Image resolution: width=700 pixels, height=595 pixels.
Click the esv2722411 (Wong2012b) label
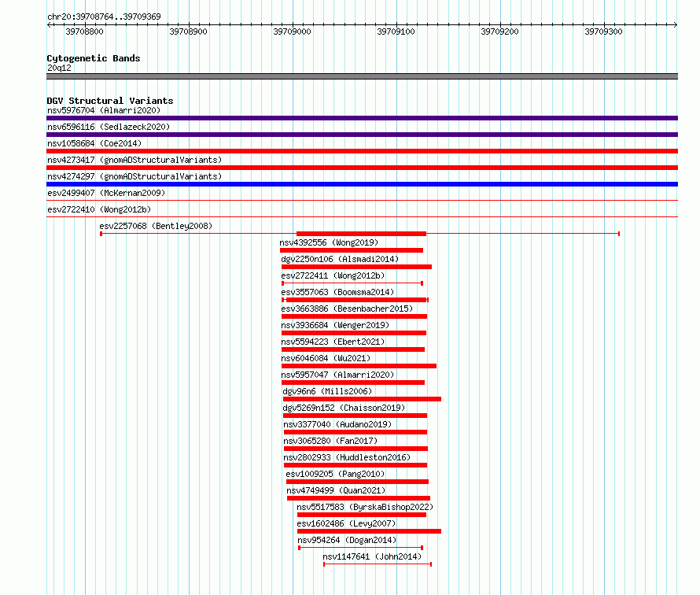point(333,275)
